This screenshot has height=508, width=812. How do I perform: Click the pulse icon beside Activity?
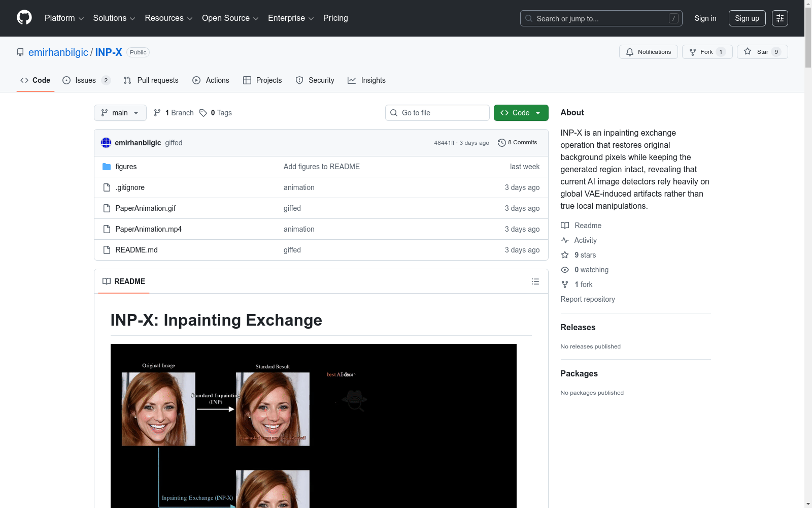(x=565, y=240)
